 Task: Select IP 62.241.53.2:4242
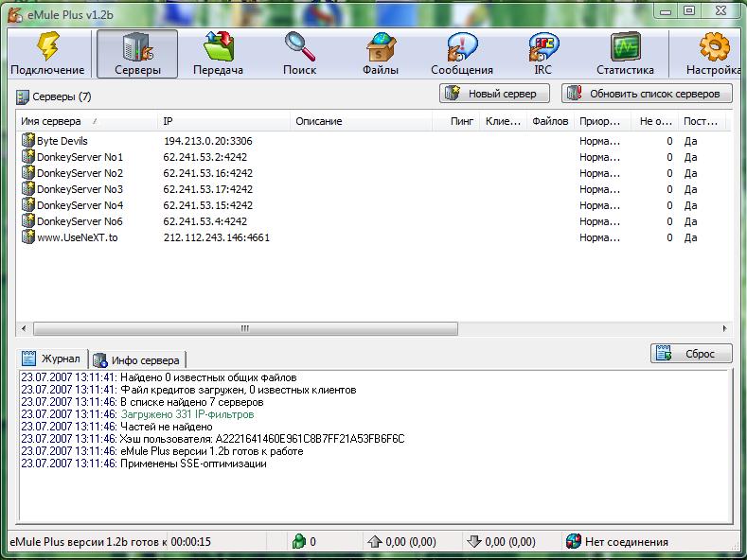click(x=205, y=157)
